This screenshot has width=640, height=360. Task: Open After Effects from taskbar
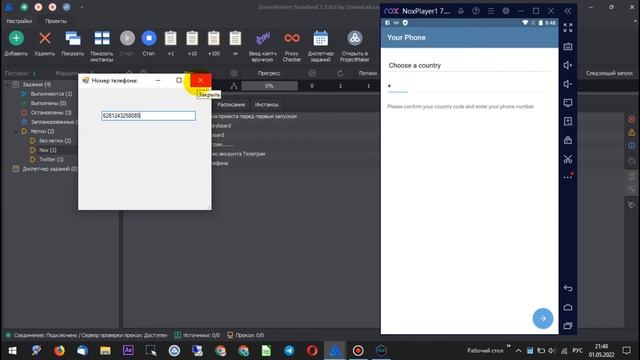[128, 351]
